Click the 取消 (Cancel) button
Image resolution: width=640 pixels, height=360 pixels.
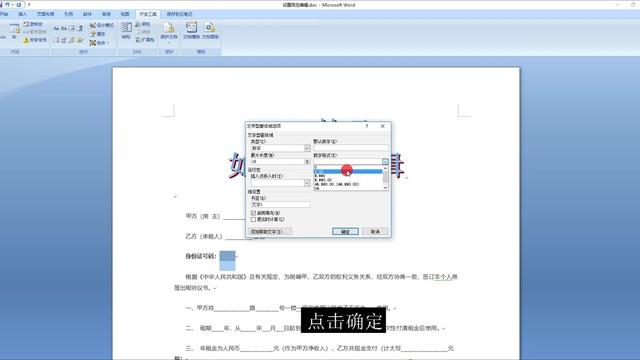point(375,231)
